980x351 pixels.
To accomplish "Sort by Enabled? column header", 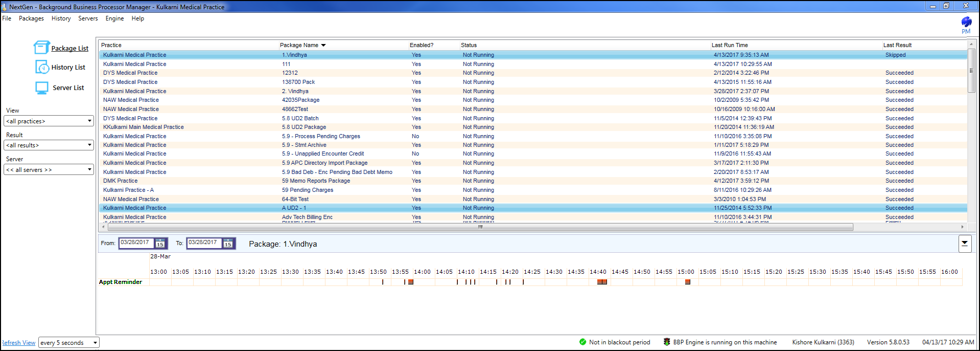I will (422, 45).
